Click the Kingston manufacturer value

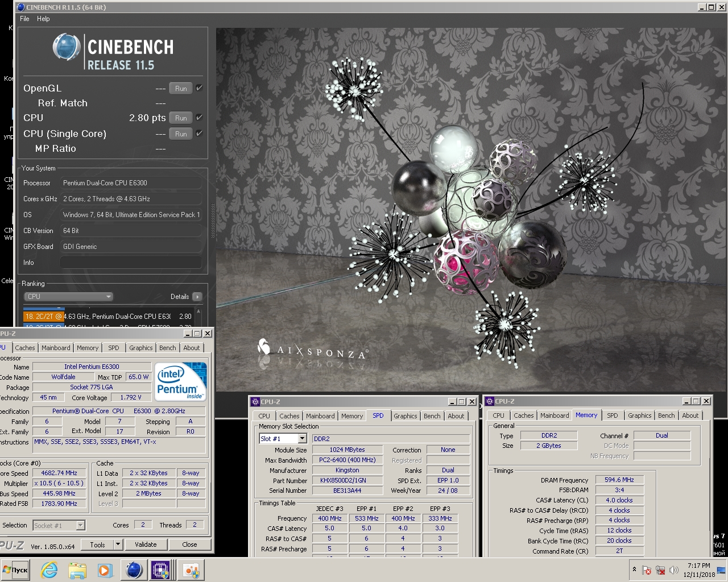(347, 470)
